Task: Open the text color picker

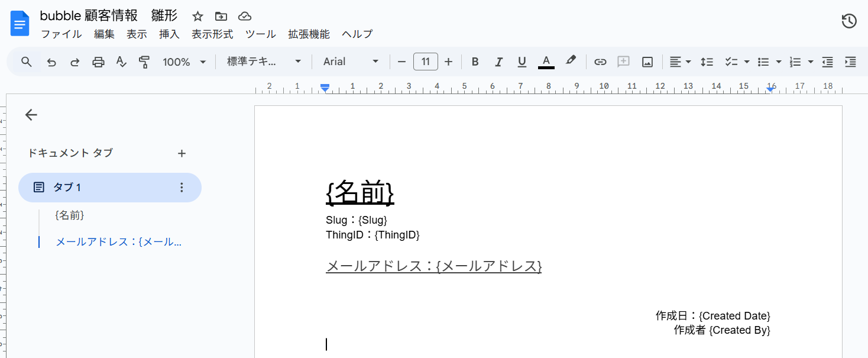Action: (x=546, y=62)
